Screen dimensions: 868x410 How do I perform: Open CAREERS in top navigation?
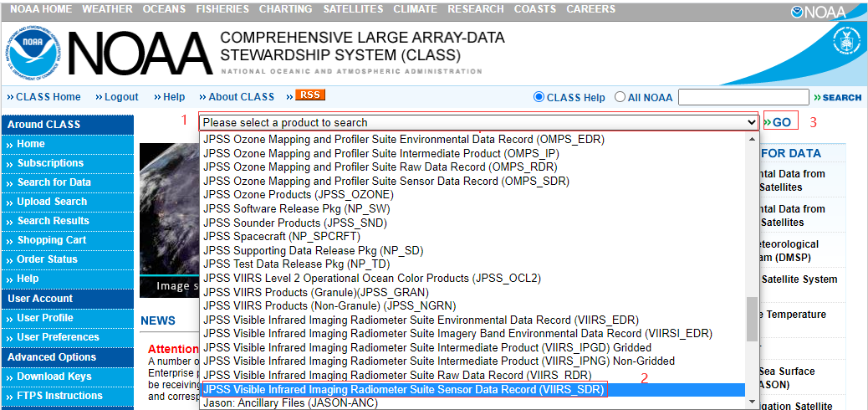(590, 9)
